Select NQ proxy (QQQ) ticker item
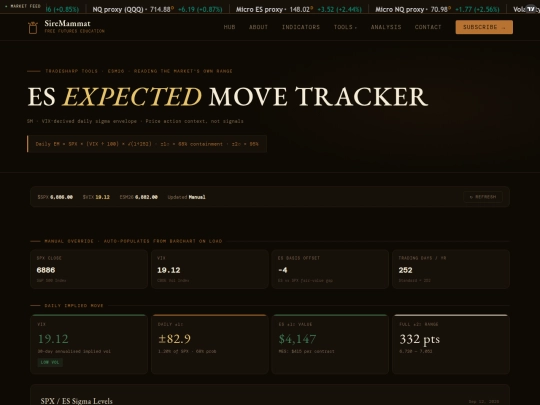 click(157, 9)
